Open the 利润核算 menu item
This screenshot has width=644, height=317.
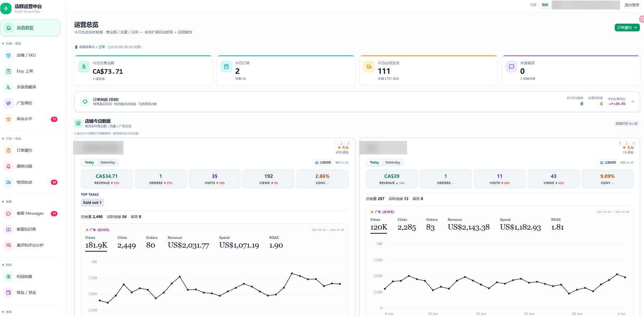(30, 277)
